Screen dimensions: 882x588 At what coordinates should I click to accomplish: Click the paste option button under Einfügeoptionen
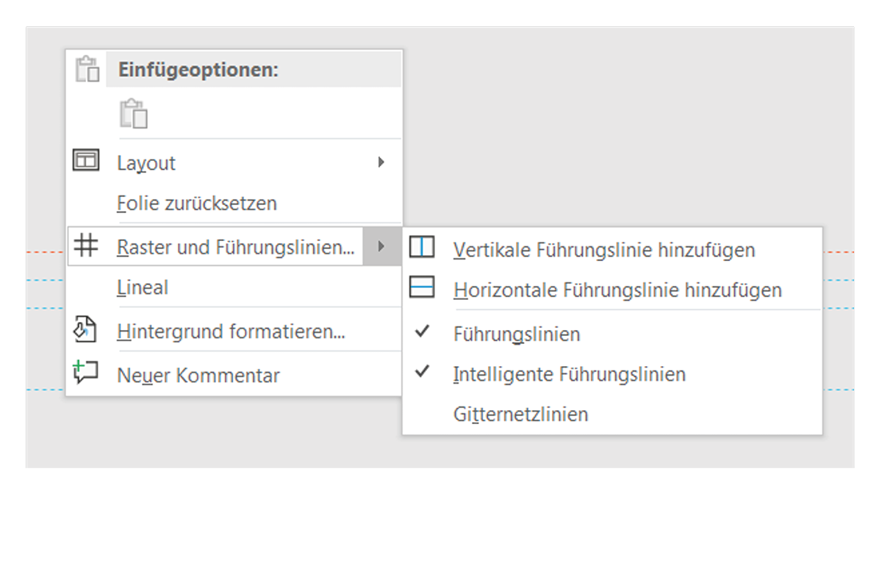click(134, 114)
